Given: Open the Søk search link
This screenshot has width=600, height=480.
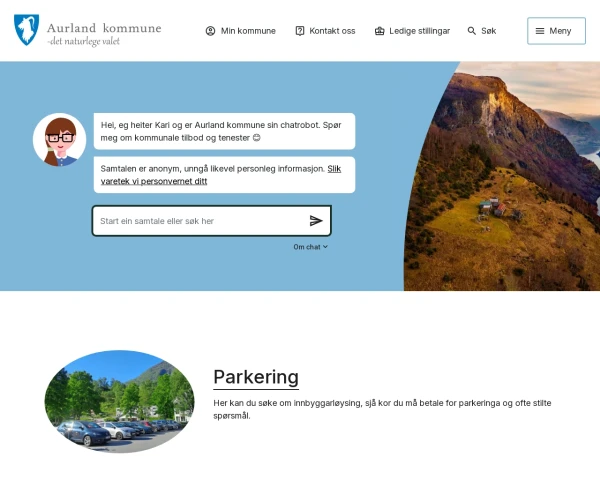Looking at the screenshot, I should 488,31.
